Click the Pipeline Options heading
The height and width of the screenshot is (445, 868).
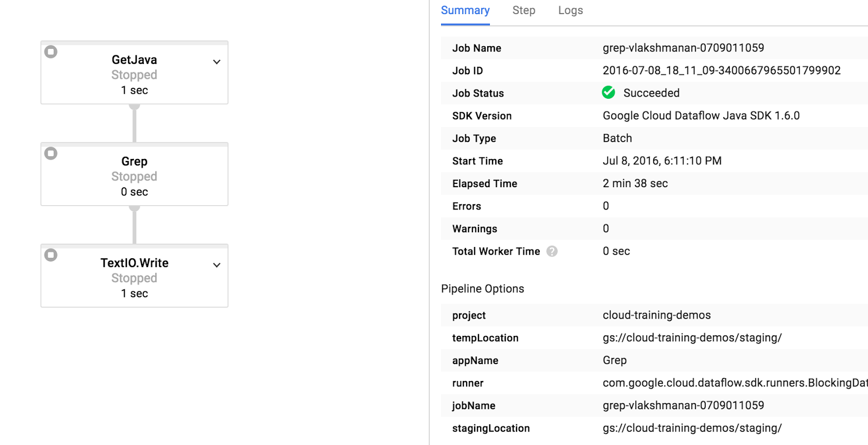[x=482, y=289]
